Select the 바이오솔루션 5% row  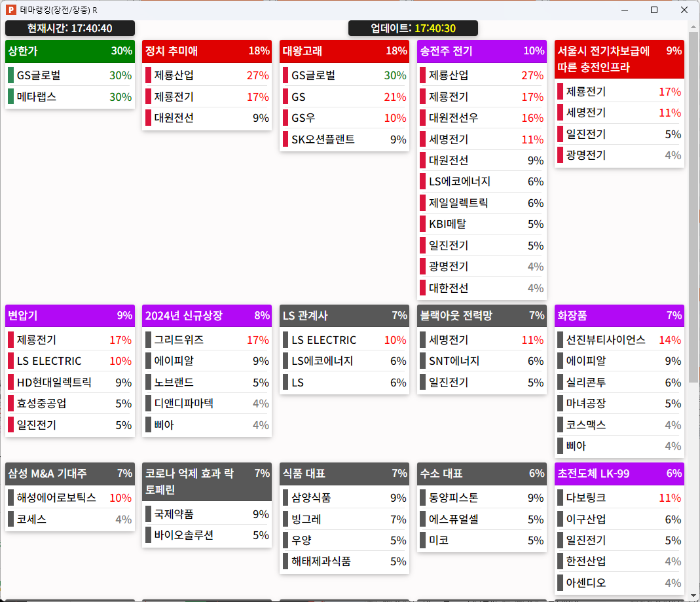pyautogui.click(x=207, y=535)
